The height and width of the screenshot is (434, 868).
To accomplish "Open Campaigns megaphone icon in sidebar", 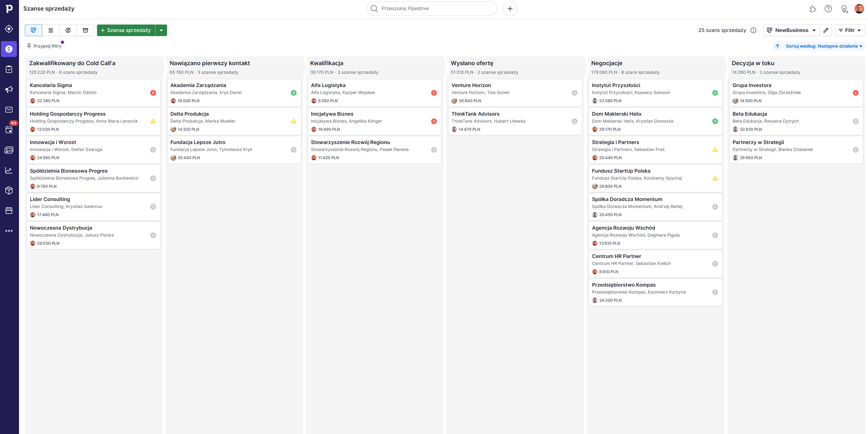I will coord(9,89).
